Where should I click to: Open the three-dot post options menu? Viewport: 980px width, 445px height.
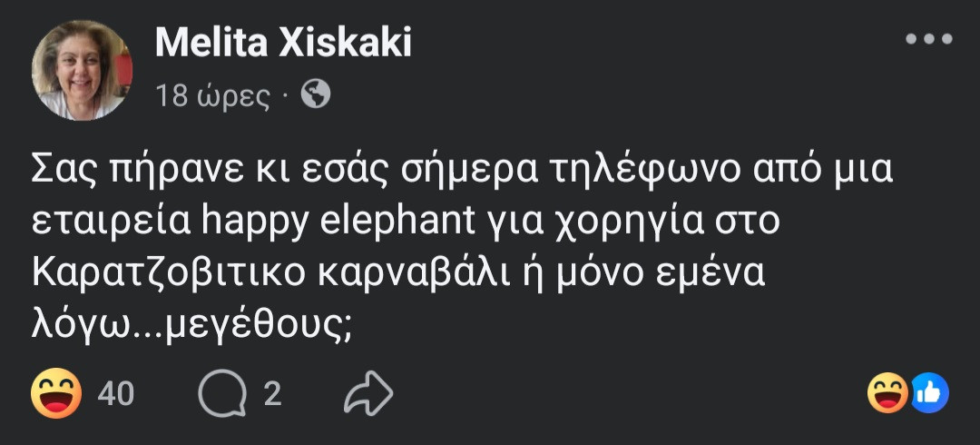929,39
